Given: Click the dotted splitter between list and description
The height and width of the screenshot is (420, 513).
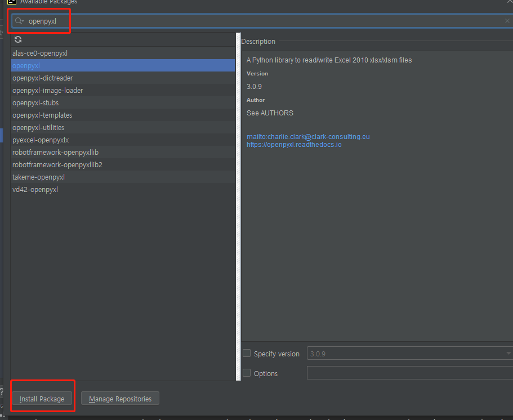Looking at the screenshot, I should [x=238, y=207].
